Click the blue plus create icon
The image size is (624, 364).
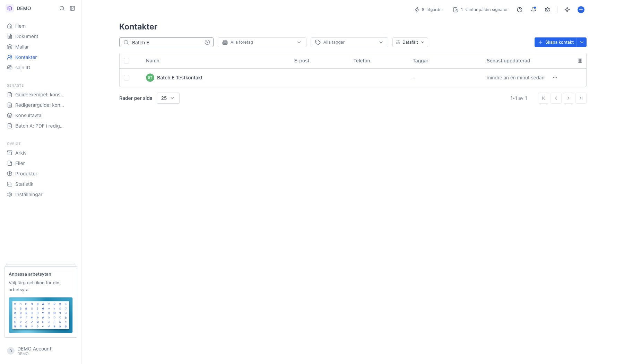[x=581, y=10]
